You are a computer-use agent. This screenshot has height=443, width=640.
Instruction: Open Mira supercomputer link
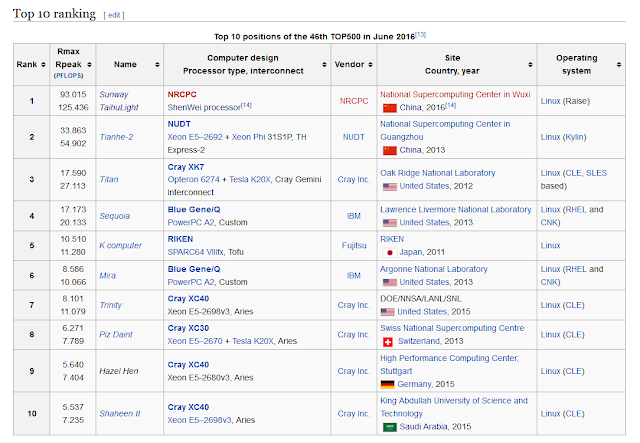click(x=108, y=276)
